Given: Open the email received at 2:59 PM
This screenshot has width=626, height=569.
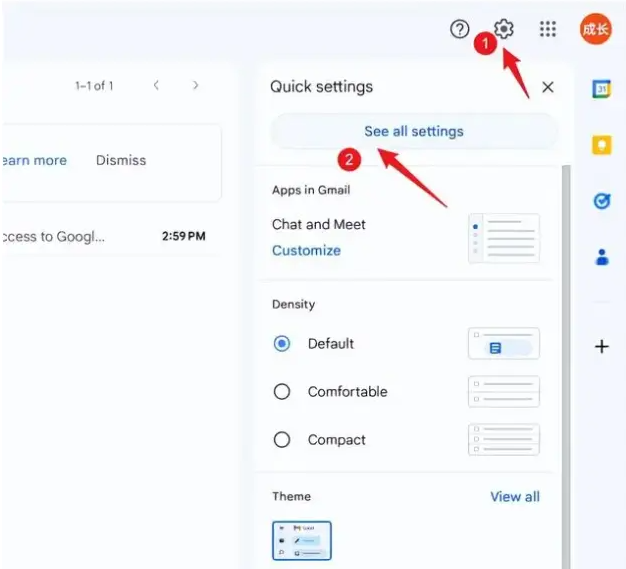Looking at the screenshot, I should [x=111, y=236].
